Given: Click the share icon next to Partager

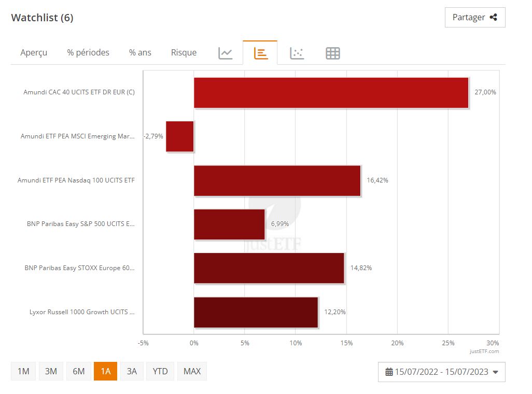Looking at the screenshot, I should tap(493, 17).
